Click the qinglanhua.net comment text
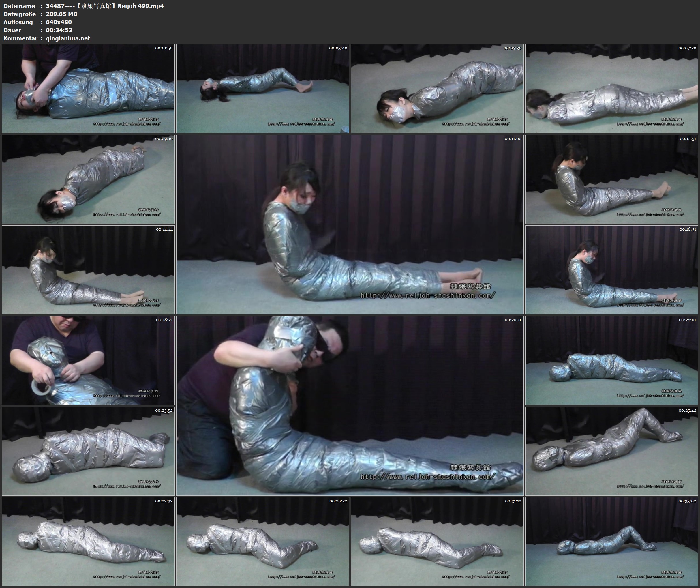700x588 pixels. pos(68,38)
